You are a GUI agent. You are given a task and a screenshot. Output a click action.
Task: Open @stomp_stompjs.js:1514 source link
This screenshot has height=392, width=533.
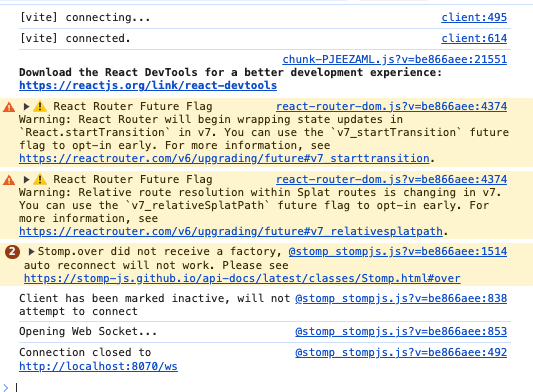(398, 252)
